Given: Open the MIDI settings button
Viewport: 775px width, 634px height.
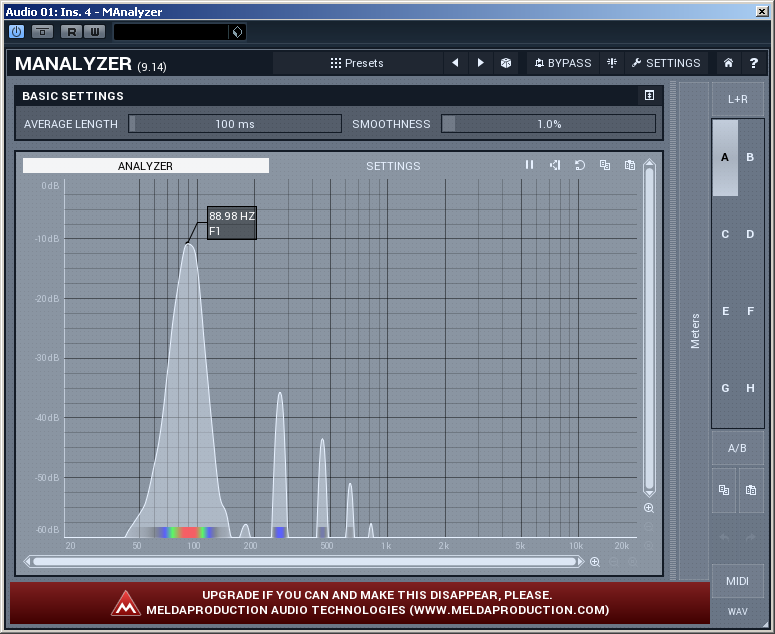Looking at the screenshot, I should pyautogui.click(x=737, y=581).
